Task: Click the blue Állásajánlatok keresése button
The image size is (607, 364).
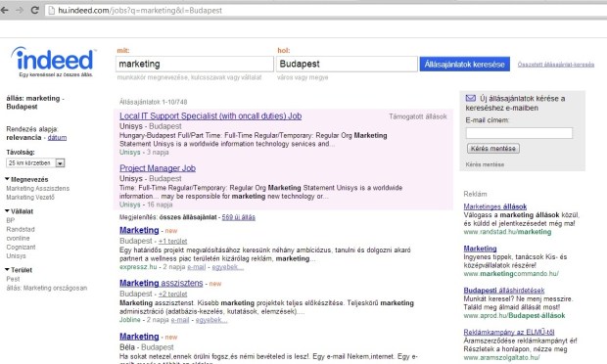Action: (464, 65)
